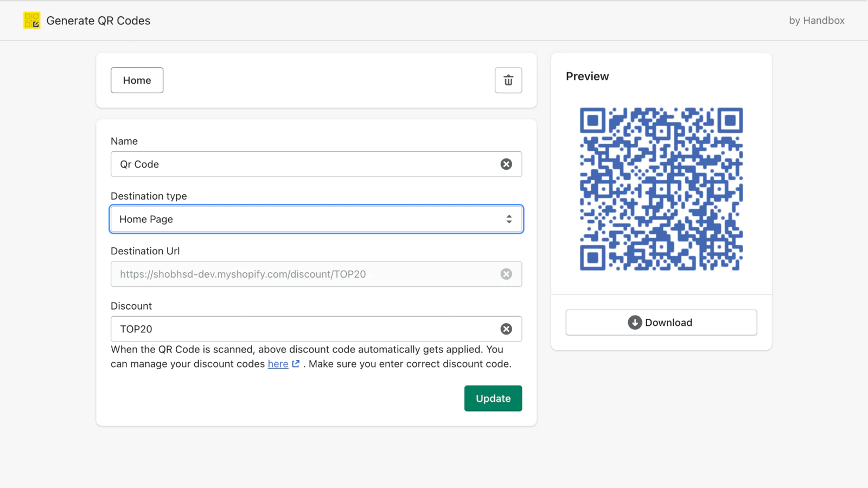Click the 'Destination Url' label
This screenshot has width=868, height=488.
[x=145, y=251]
